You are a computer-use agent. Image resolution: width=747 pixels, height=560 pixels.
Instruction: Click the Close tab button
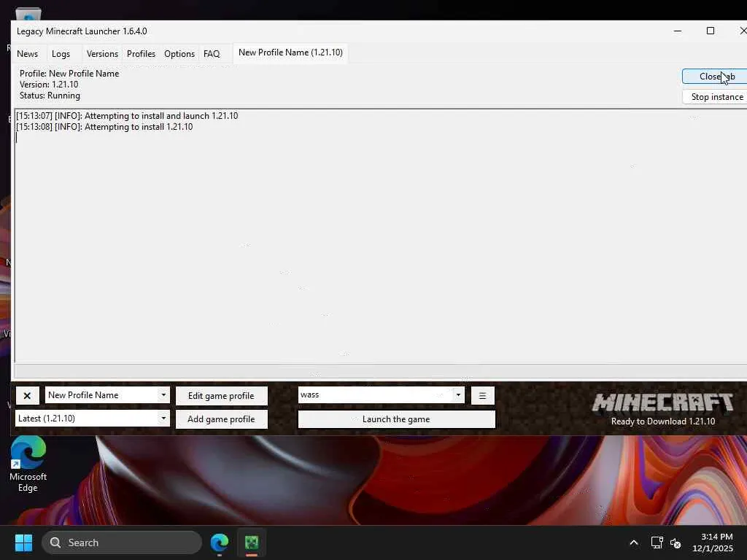tap(715, 76)
